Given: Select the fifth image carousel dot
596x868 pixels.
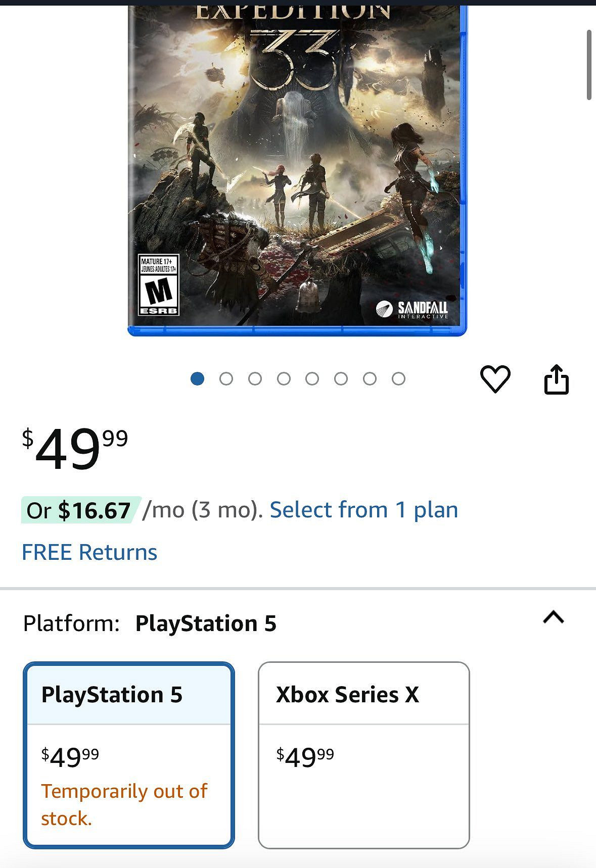Looking at the screenshot, I should 312,378.
